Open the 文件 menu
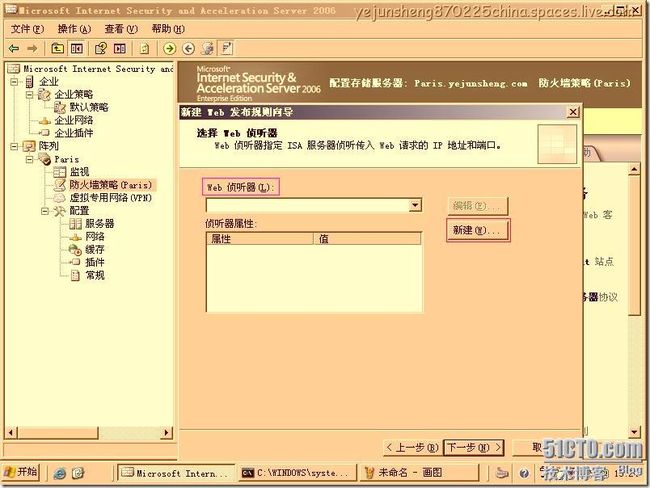The height and width of the screenshot is (488, 650). click(27, 29)
